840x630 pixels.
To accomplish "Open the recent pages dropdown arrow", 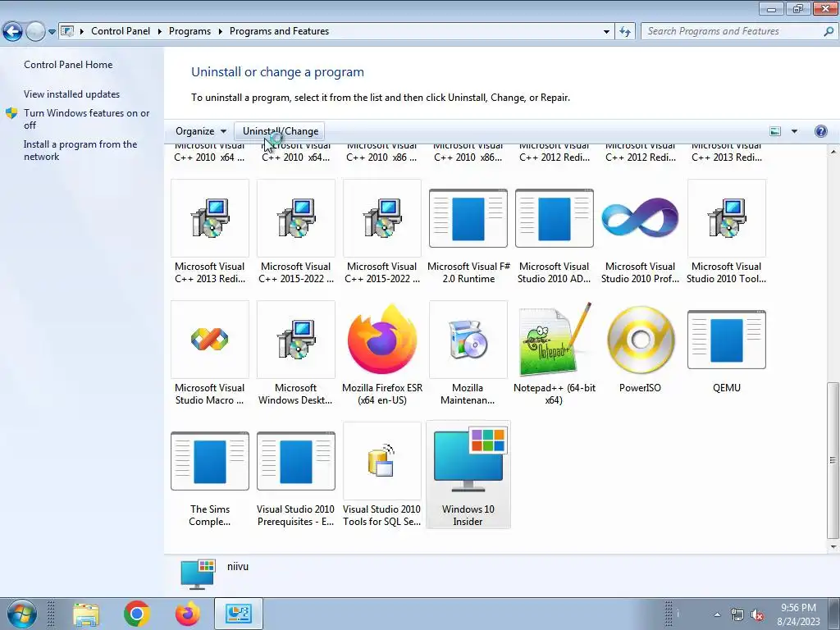I will (52, 32).
